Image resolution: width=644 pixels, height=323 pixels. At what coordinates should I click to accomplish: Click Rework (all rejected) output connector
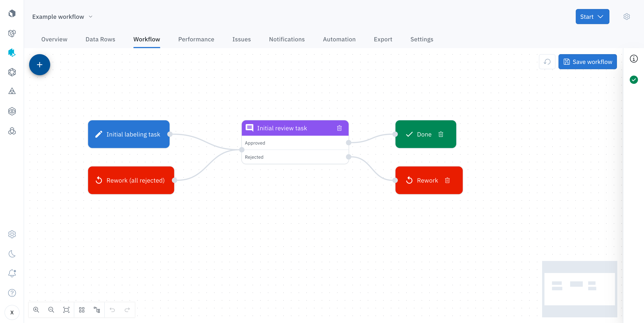coord(174,180)
